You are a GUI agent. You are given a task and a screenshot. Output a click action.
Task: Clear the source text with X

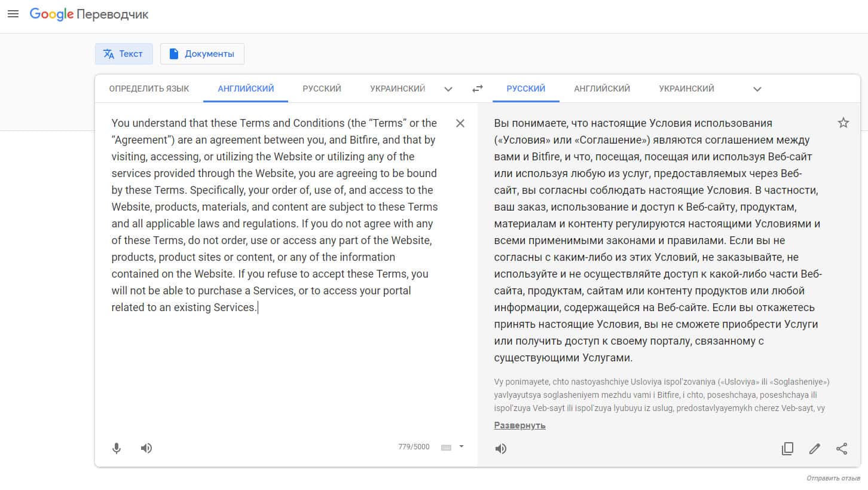point(460,123)
